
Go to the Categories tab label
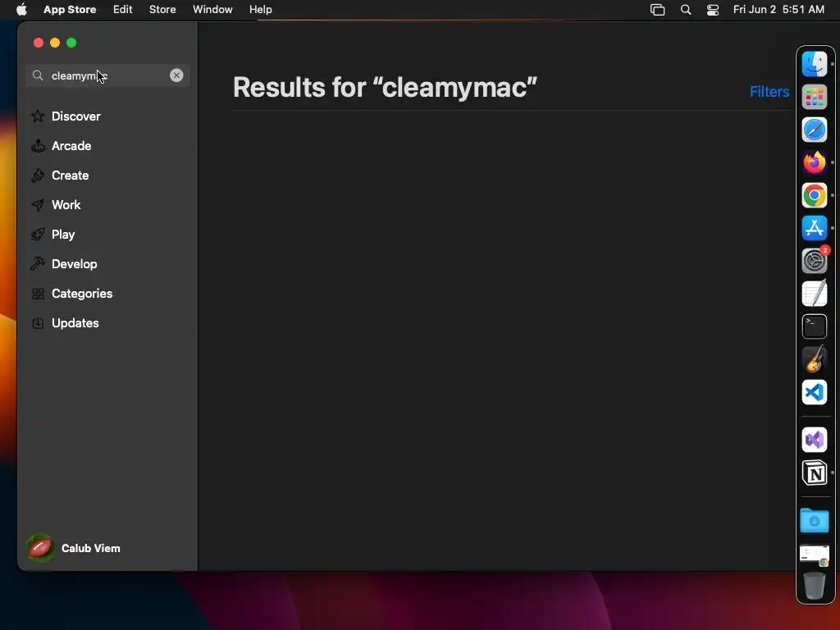pos(82,294)
